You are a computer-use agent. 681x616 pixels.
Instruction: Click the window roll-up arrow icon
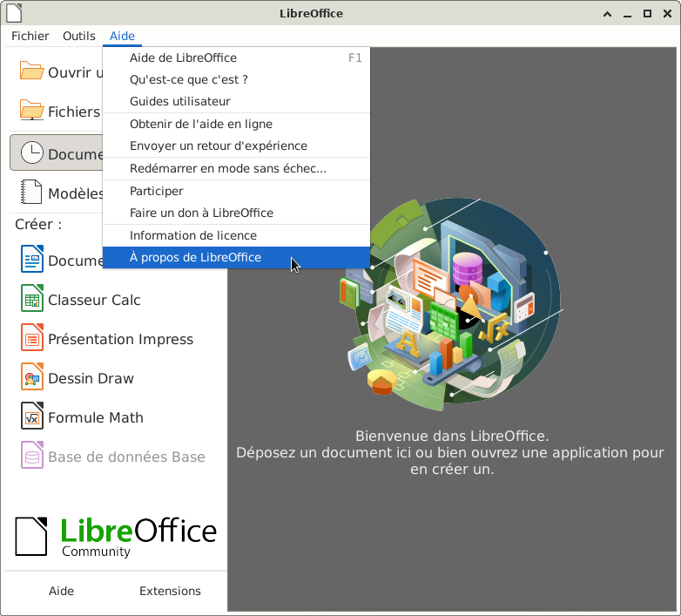point(608,14)
